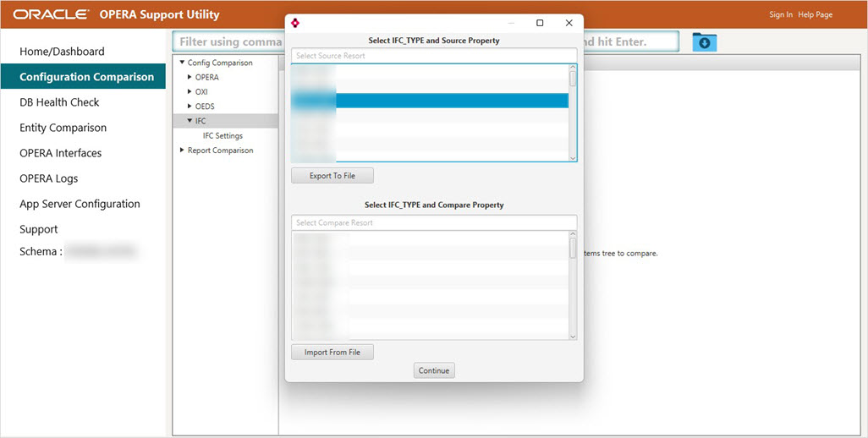Open OPERA Interfaces section
The image size is (868, 438).
[x=60, y=153]
